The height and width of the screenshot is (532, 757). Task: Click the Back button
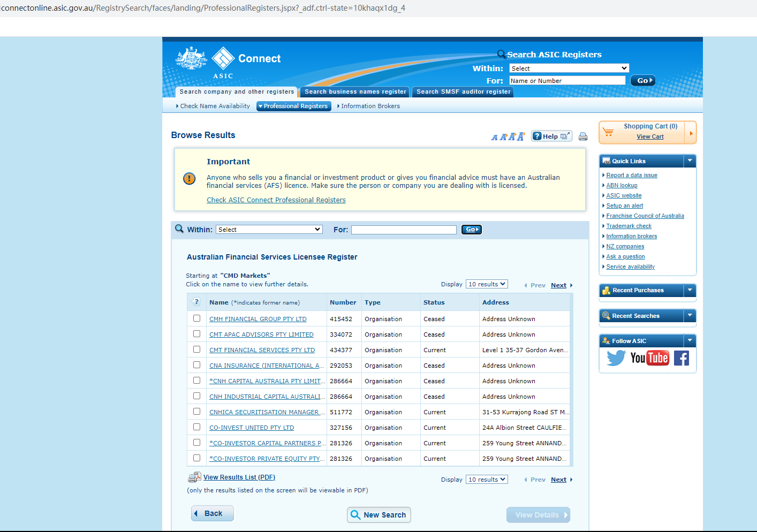[213, 513]
